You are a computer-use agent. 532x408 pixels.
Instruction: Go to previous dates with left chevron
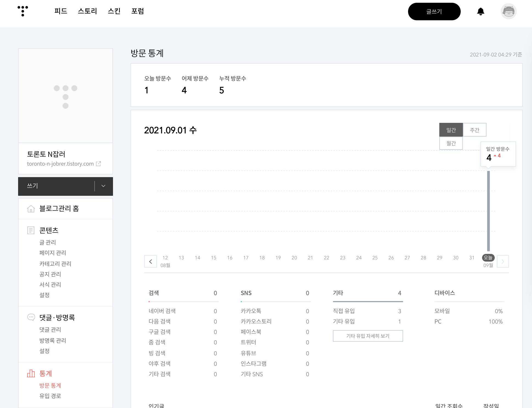coord(151,261)
